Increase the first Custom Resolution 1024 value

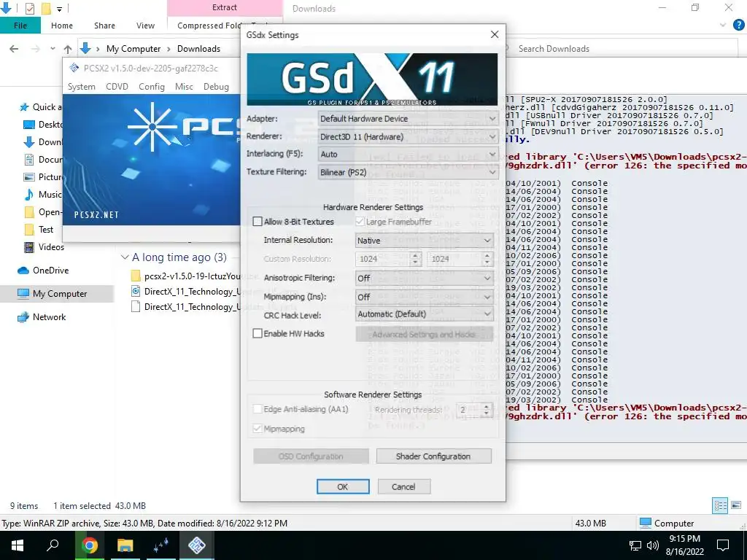point(415,256)
